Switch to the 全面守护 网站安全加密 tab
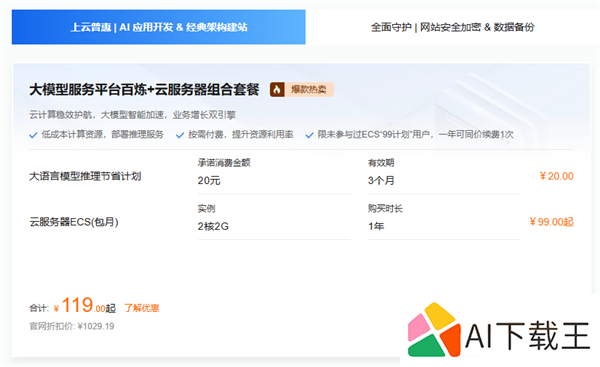Viewport: 600px width, 367px height. tap(452, 27)
